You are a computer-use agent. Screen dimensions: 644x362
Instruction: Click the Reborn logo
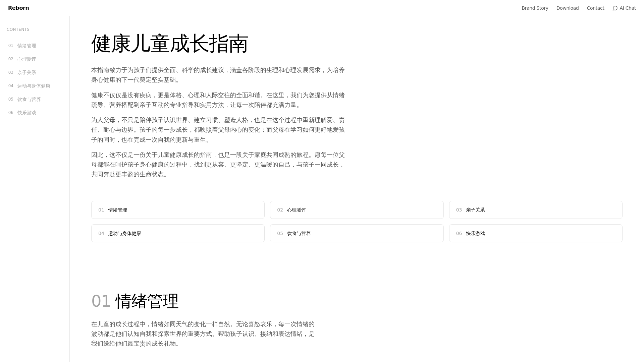point(18,8)
